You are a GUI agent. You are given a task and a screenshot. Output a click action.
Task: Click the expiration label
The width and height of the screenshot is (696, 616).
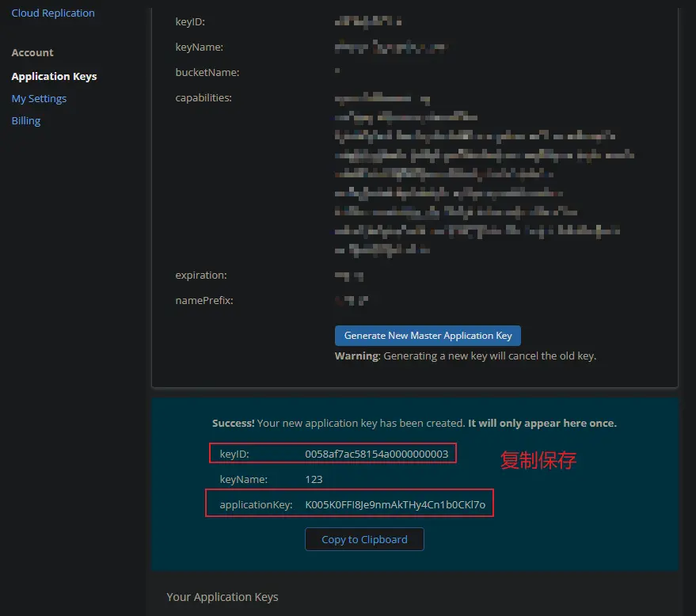click(x=201, y=275)
